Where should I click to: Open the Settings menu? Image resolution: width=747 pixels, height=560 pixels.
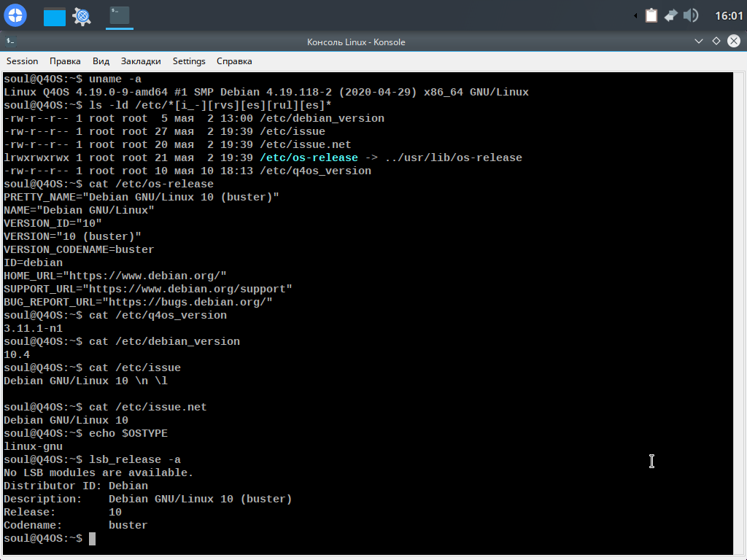coord(189,61)
